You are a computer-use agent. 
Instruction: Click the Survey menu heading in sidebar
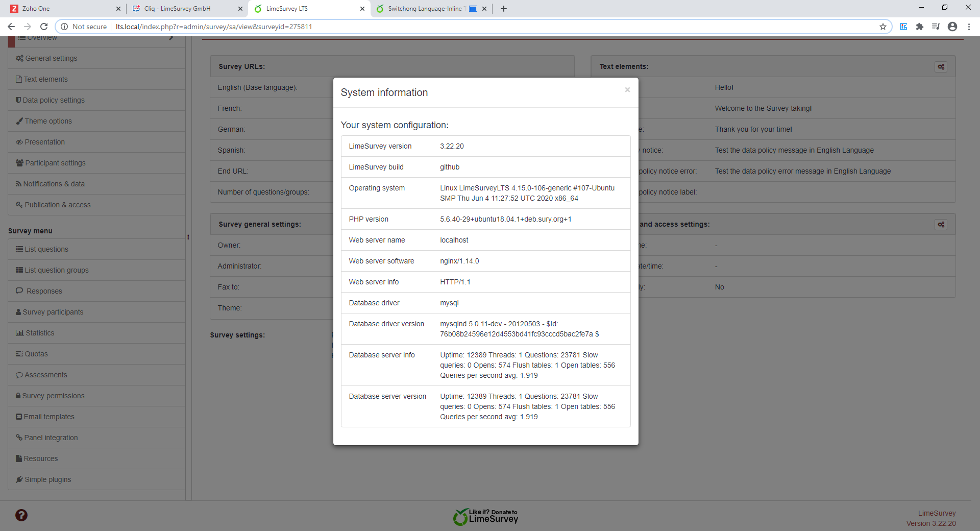click(30, 231)
